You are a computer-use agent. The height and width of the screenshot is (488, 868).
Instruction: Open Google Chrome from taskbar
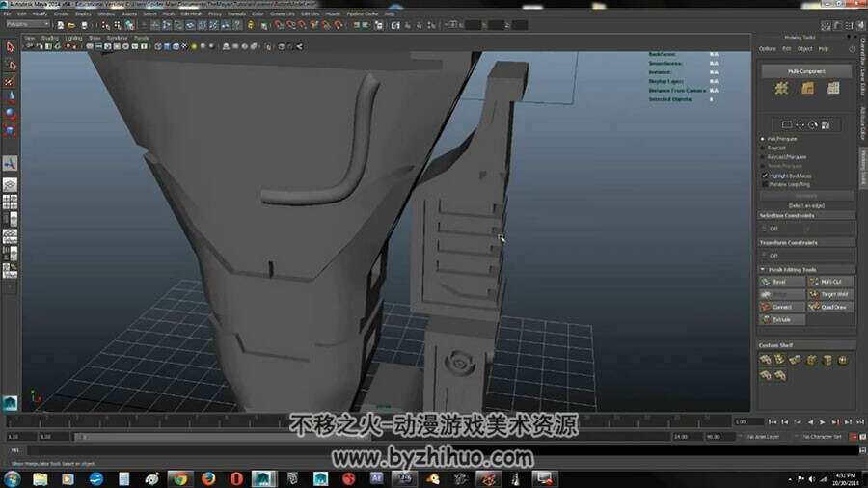pos(178,478)
